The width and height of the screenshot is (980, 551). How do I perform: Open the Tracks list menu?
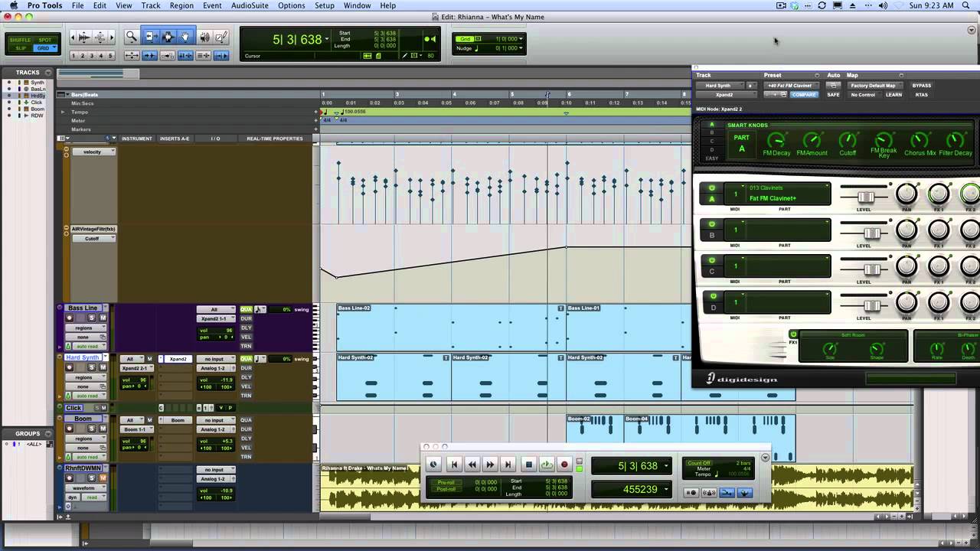(48, 73)
